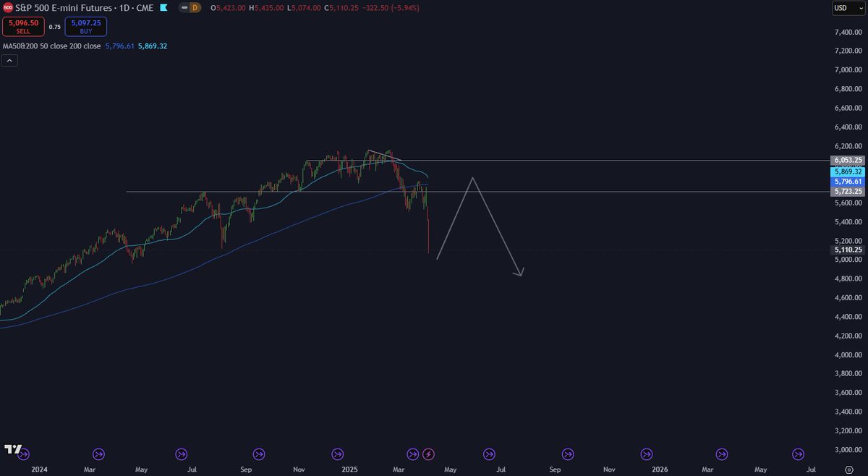Viewport: 868px width, 476px height.
Task: Click the rollover event icon left of Jul 2024
Action: [182, 454]
